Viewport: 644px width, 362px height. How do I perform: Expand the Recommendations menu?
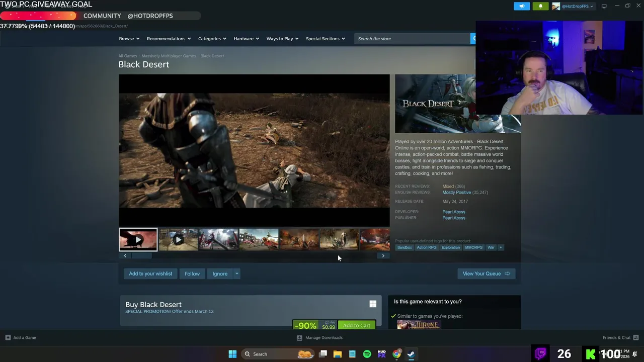169,39
